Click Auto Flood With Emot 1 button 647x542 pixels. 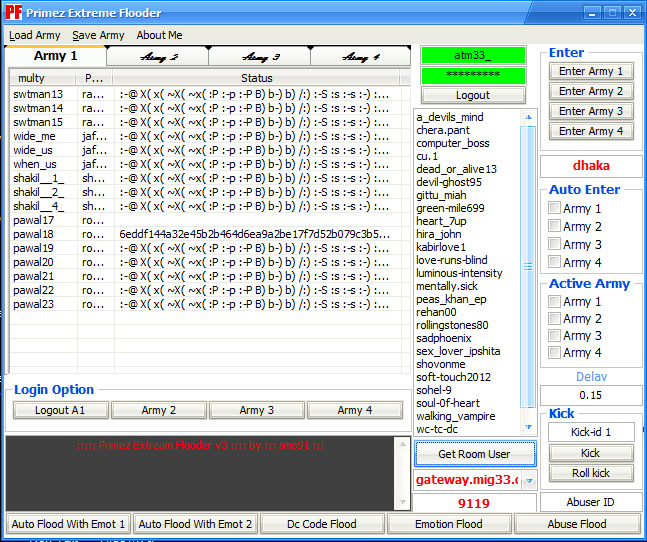pos(68,524)
